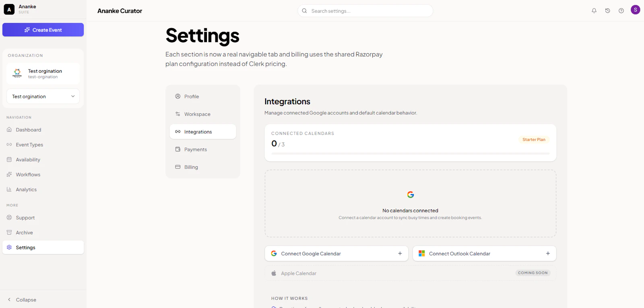The width and height of the screenshot is (644, 308).
Task: Click the Archive box icon
Action: pyautogui.click(x=9, y=232)
